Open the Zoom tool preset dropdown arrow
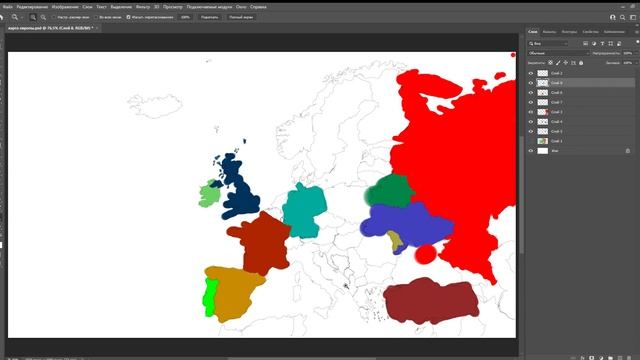Screen dimensions: 640x360 point(22,18)
